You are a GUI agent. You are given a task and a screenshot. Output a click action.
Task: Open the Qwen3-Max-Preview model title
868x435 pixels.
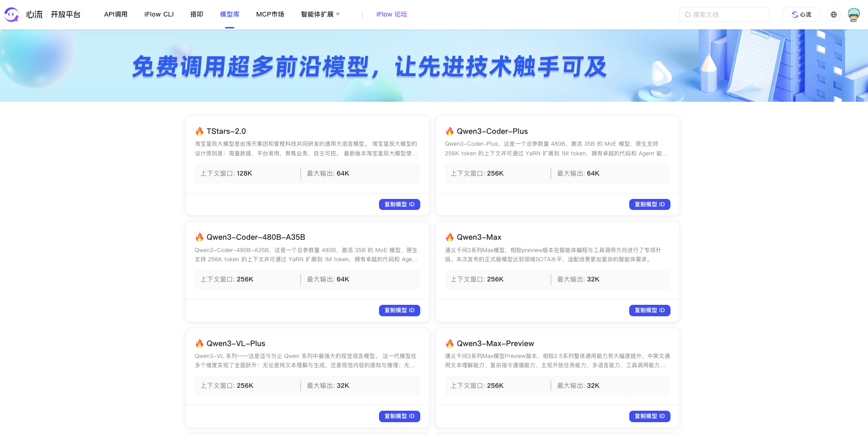495,343
